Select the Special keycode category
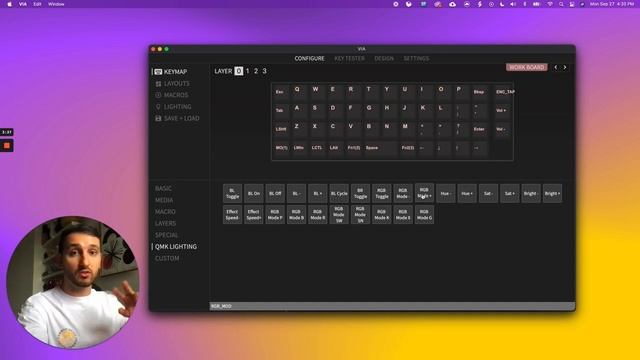This screenshot has height=360, width=640. [x=166, y=235]
